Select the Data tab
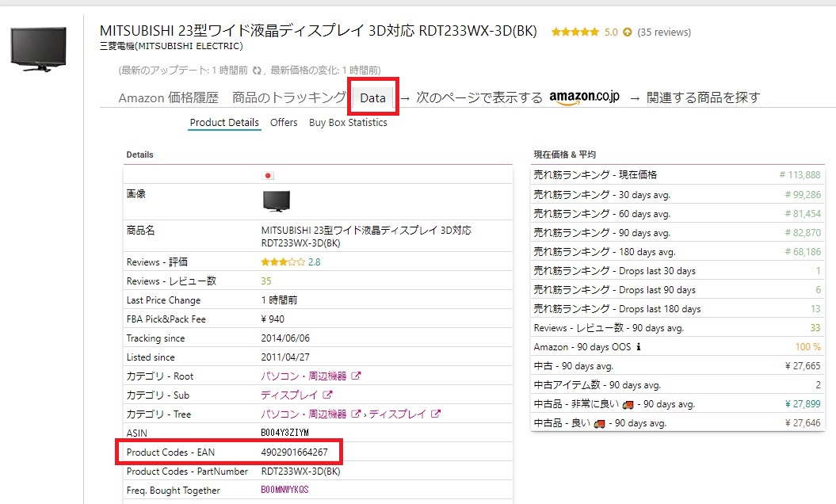 point(372,97)
